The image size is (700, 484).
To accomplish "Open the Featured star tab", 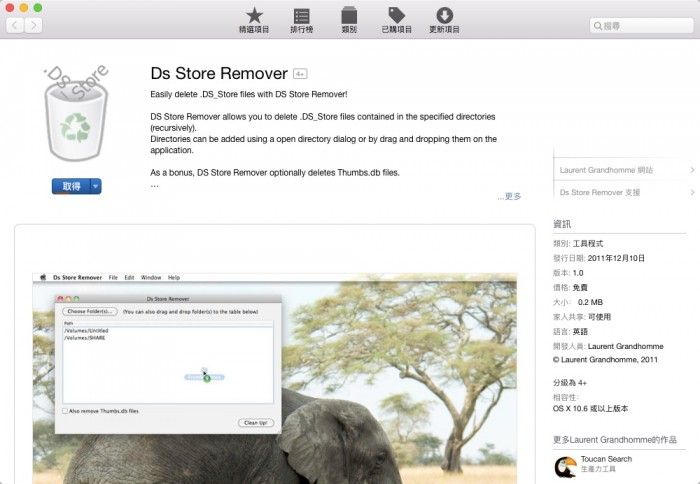I will click(254, 21).
